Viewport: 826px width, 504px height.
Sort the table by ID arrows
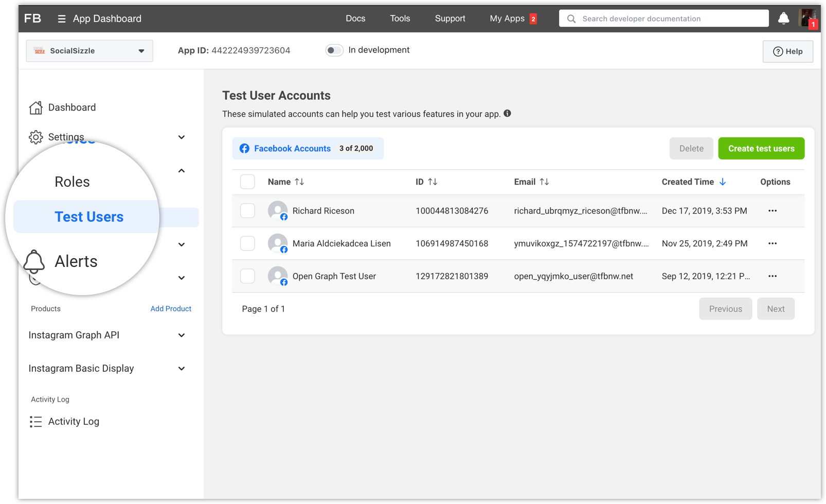[433, 182]
